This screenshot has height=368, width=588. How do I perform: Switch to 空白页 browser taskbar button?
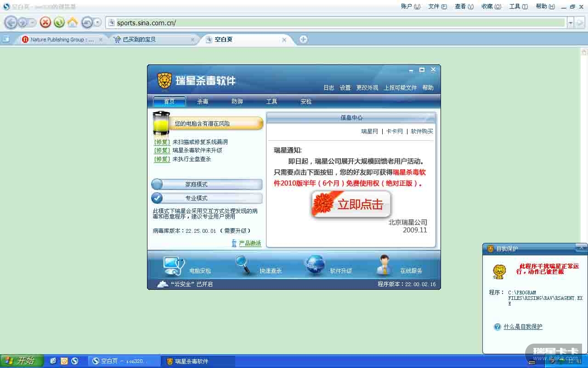[125, 361]
